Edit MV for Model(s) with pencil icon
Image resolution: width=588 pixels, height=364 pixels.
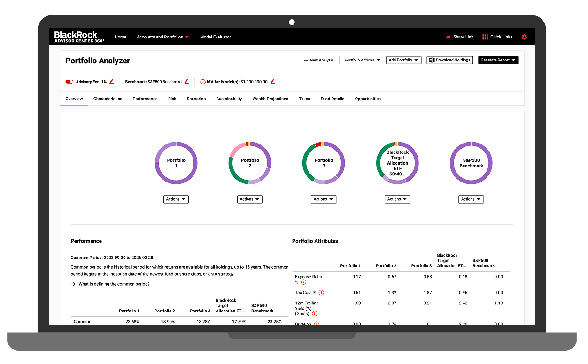pos(272,81)
